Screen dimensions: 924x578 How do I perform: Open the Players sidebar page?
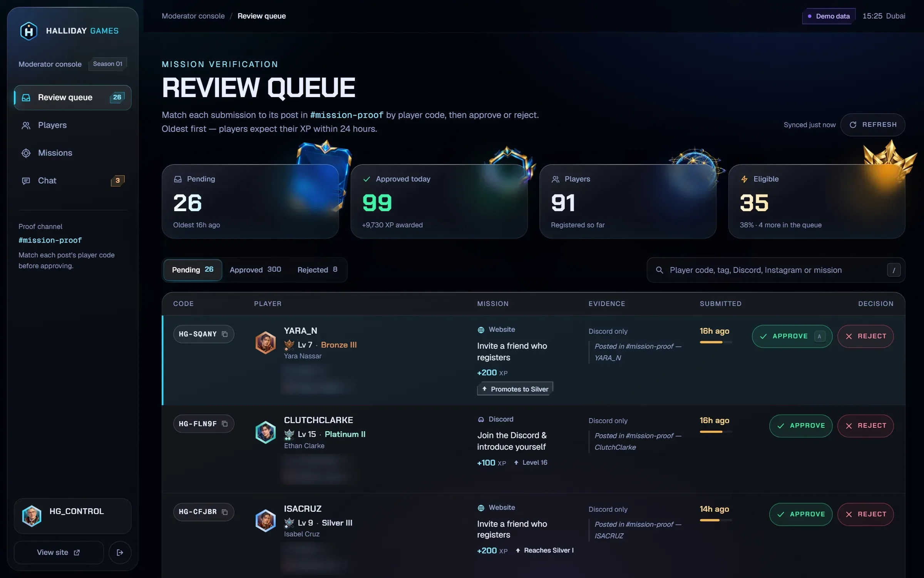click(x=73, y=125)
